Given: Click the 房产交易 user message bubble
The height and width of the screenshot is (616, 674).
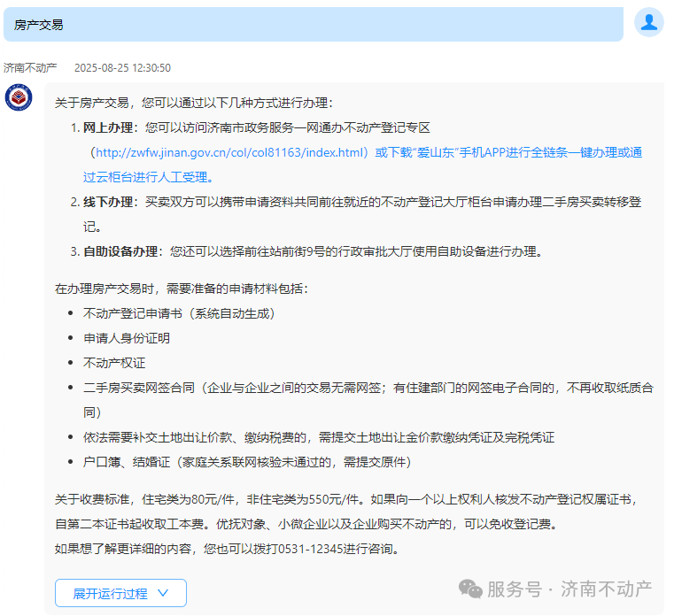Looking at the screenshot, I should pos(314,25).
